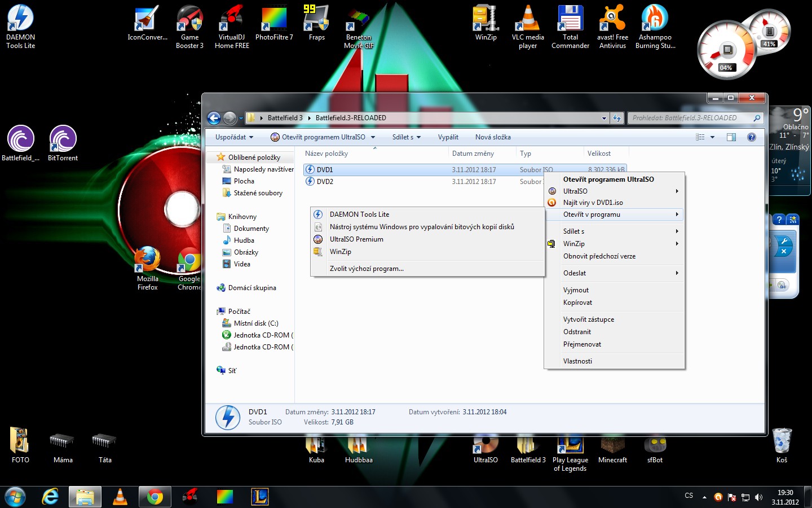Launch WinZip desktop shortcut
Viewport: 812px width, 508px height.
point(486,24)
